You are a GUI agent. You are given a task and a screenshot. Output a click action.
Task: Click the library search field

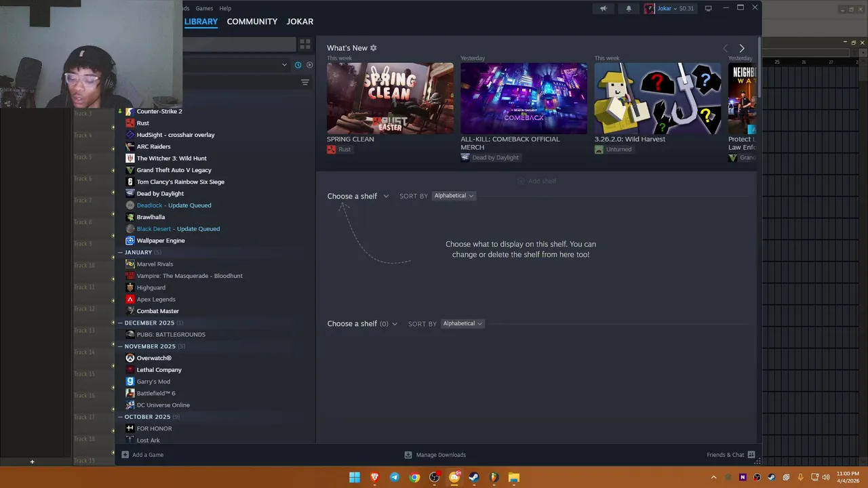[x=239, y=44]
